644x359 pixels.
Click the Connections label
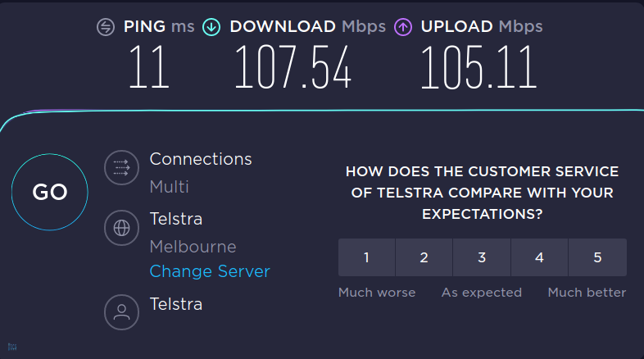click(201, 159)
